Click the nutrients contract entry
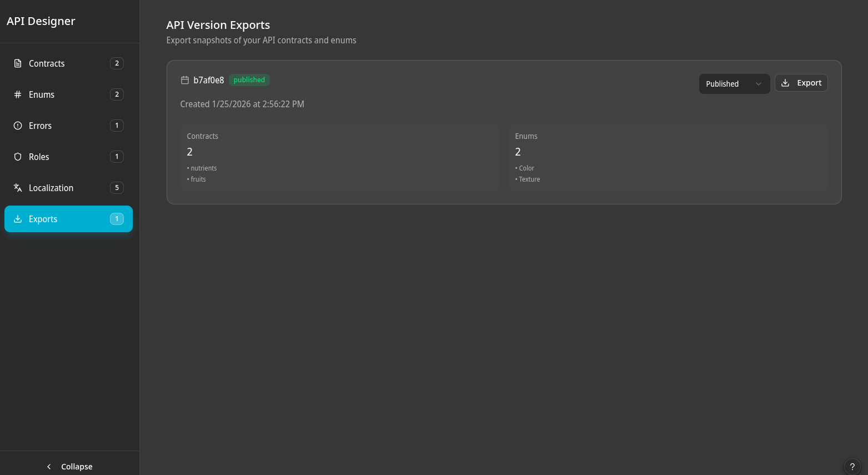This screenshot has width=868, height=475. tap(202, 168)
